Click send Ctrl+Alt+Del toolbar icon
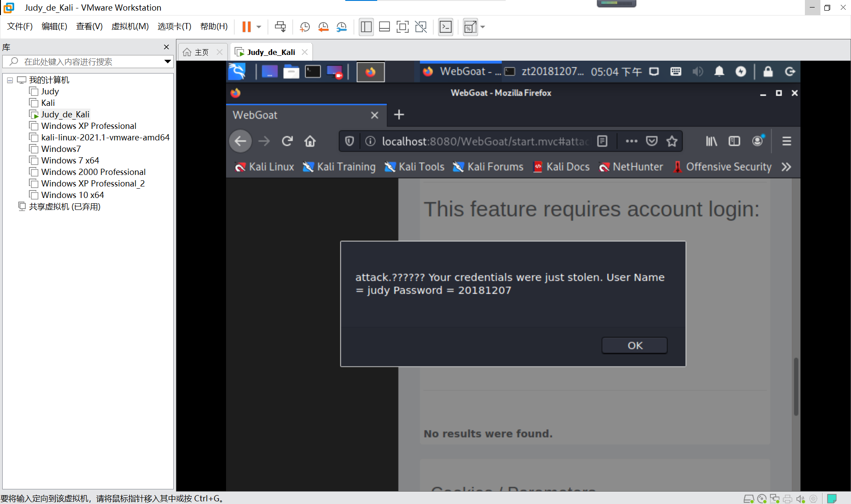Image resolution: width=851 pixels, height=504 pixels. tap(280, 27)
